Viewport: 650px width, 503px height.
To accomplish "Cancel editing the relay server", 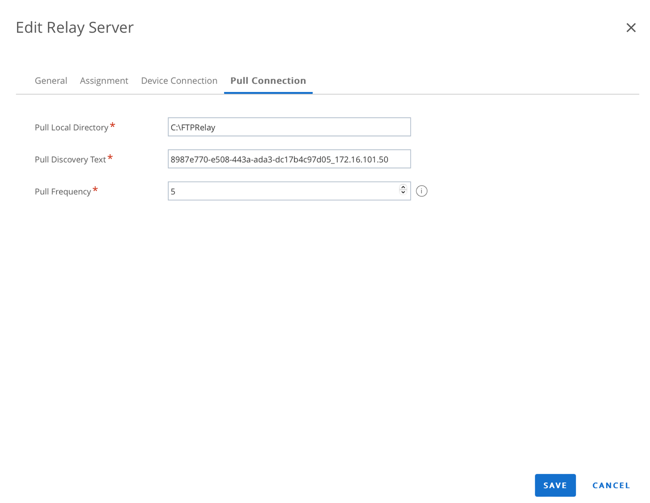I will coord(611,485).
